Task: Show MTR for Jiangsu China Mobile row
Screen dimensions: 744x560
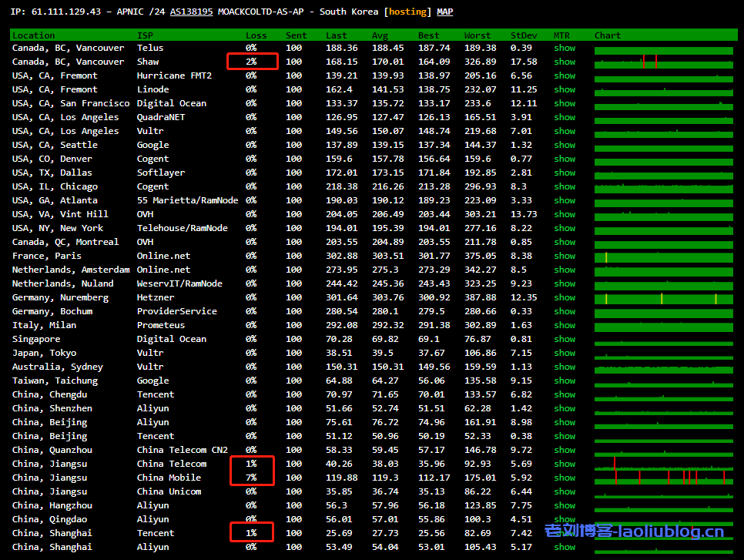Action: click(x=565, y=478)
